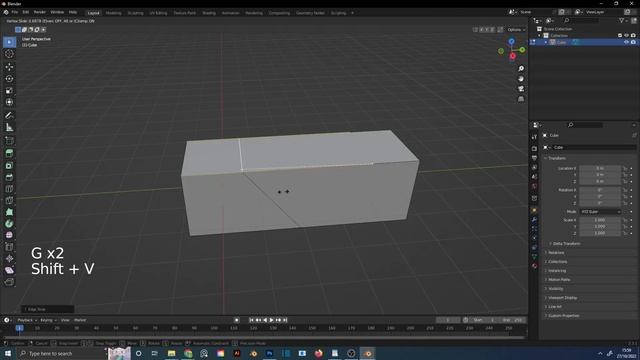The width and height of the screenshot is (640, 360).
Task: Disable Collection in renders via camera icon
Action: [633, 36]
